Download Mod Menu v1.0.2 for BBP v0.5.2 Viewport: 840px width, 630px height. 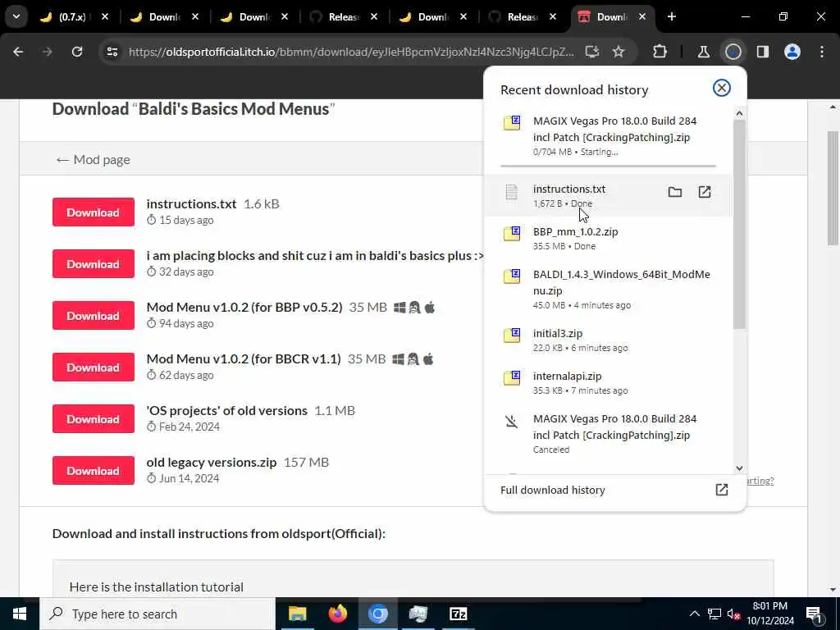(x=94, y=316)
